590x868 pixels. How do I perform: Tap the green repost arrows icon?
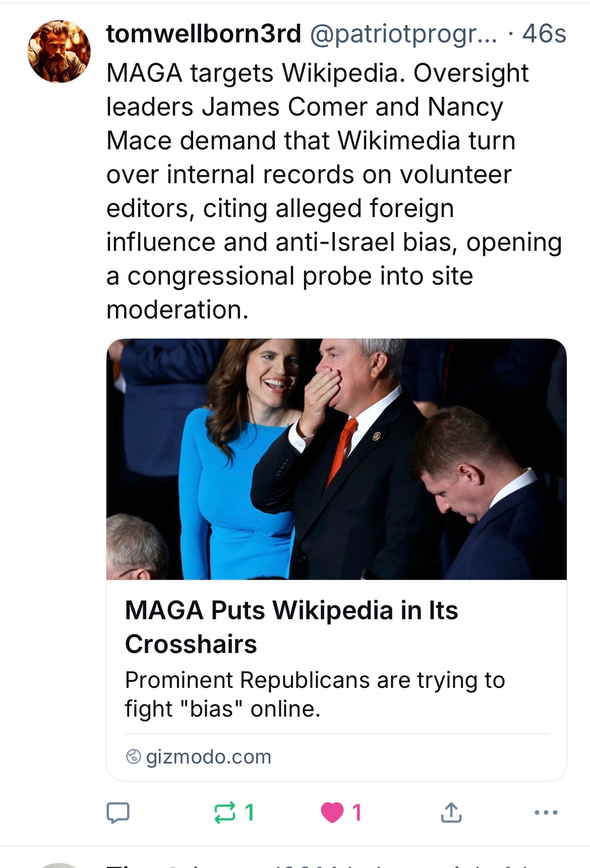[224, 812]
